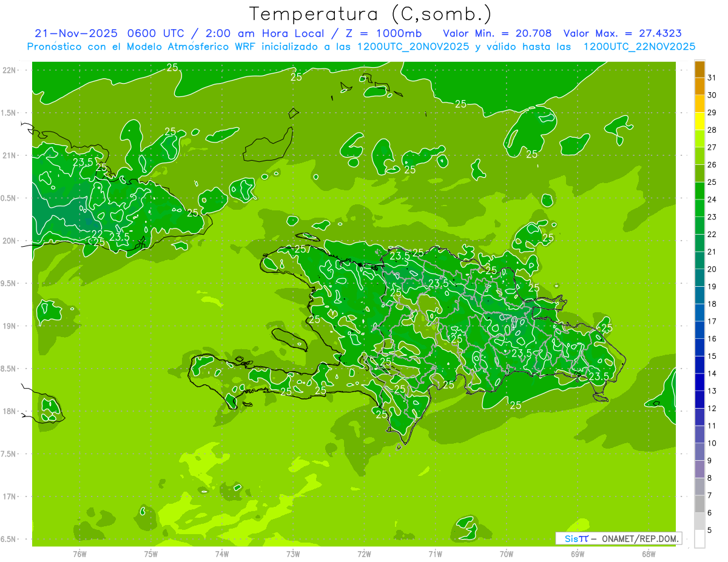Click the '20N' latitude axis label

point(10,241)
